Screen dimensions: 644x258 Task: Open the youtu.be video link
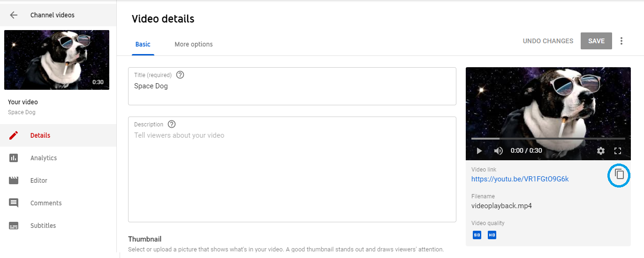pos(520,179)
